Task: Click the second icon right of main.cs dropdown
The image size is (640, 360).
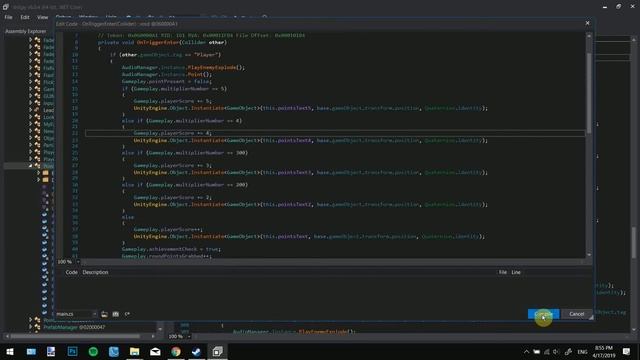Action: point(116,314)
